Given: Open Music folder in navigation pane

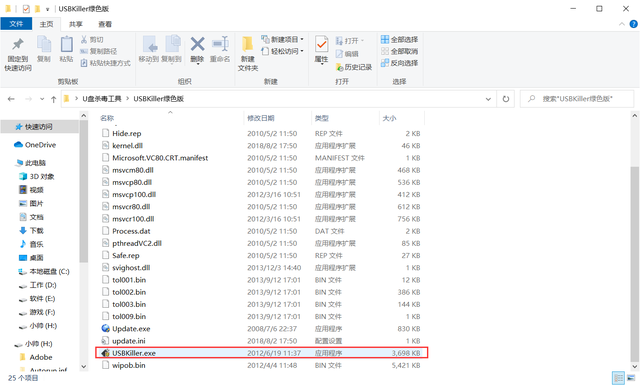Looking at the screenshot, I should coord(31,244).
